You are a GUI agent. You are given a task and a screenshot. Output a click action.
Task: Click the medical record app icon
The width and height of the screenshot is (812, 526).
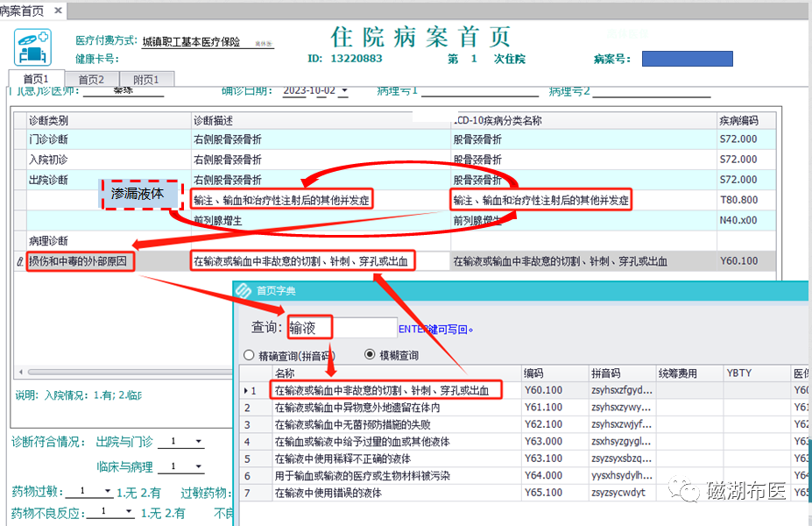[x=32, y=47]
